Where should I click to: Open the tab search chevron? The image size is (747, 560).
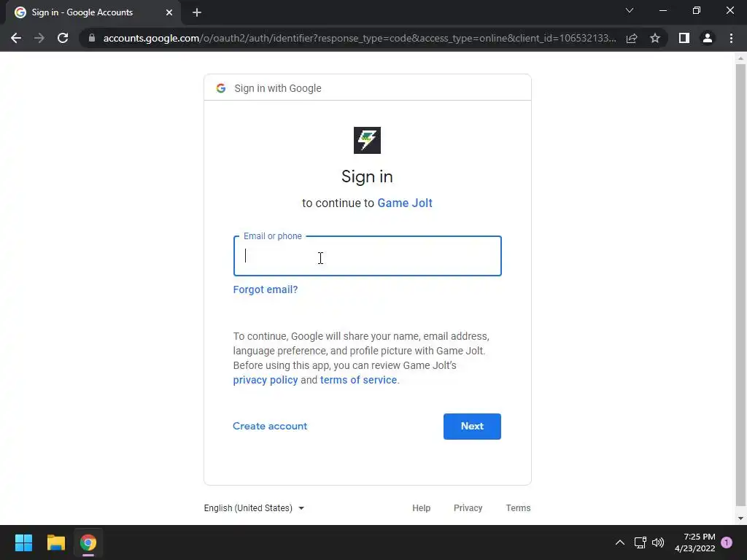click(x=630, y=10)
